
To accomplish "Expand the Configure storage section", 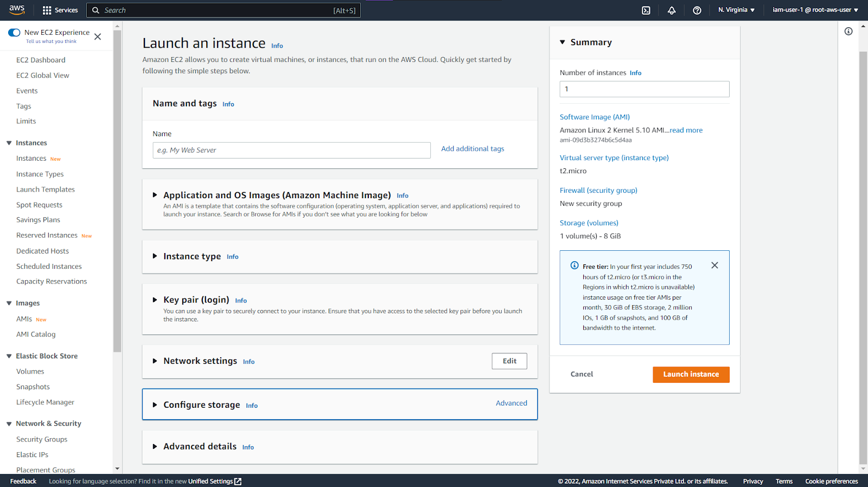I will (x=155, y=405).
